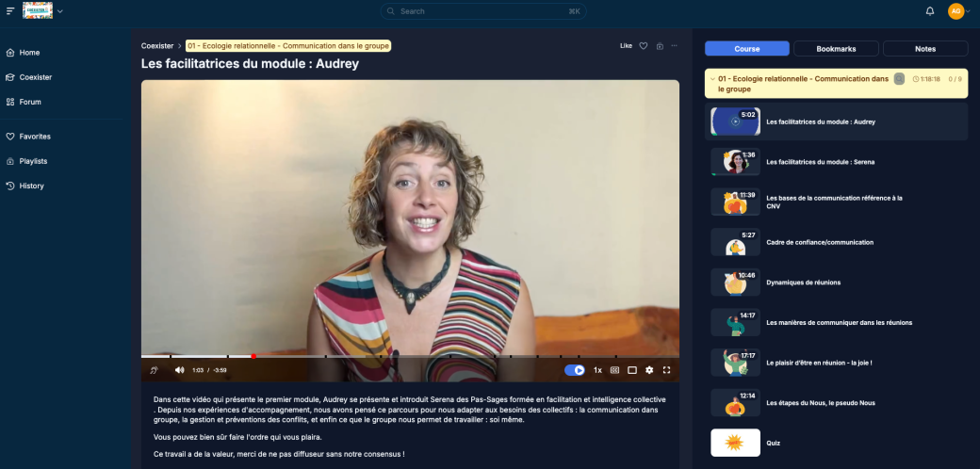Toggle the video autoplay switch
This screenshot has width=980, height=469.
pyautogui.click(x=575, y=370)
